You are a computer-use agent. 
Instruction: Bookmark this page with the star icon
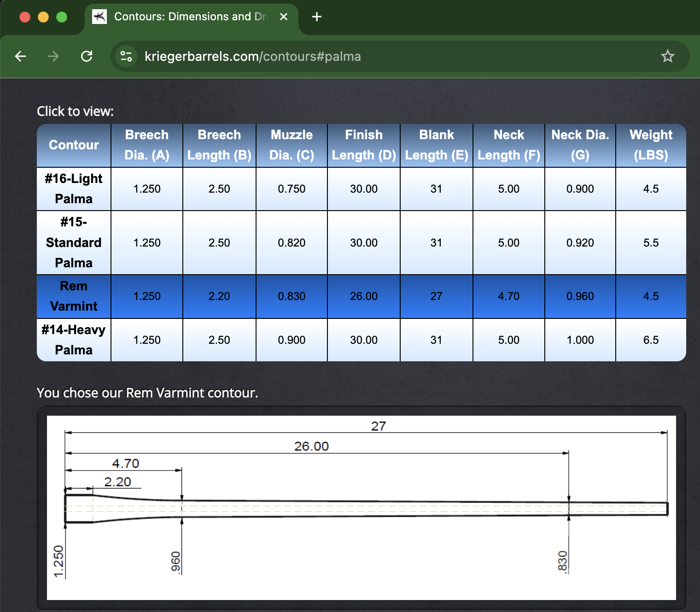pyautogui.click(x=667, y=56)
